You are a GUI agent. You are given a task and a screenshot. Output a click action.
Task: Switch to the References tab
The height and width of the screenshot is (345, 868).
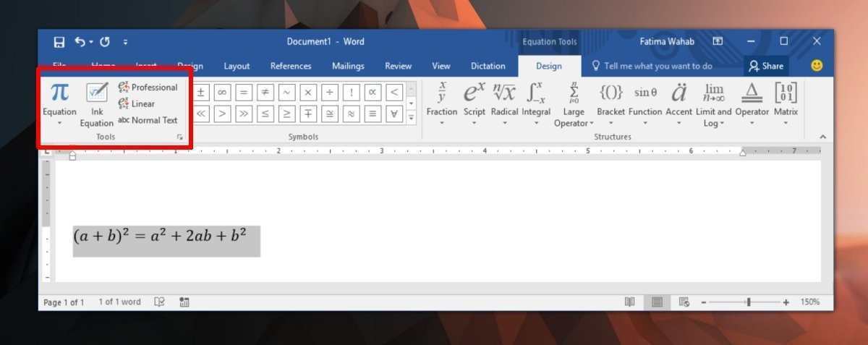[291, 66]
